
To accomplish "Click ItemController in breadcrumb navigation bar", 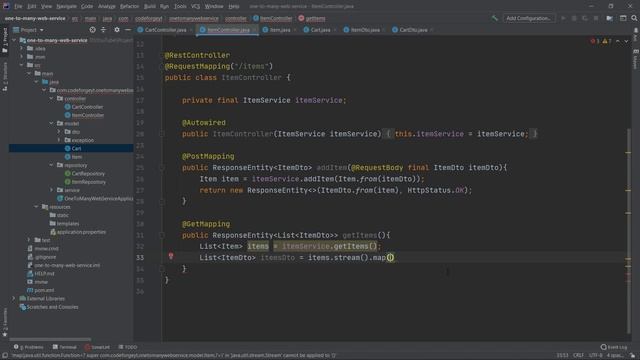I will 273,18.
